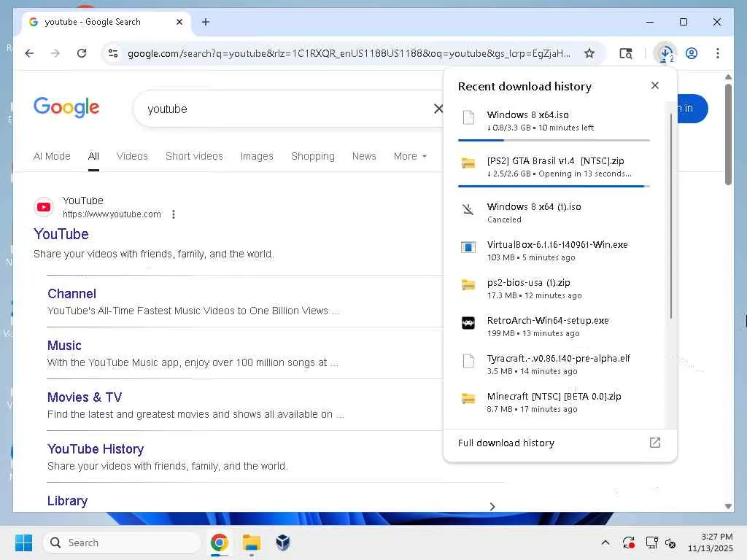The height and width of the screenshot is (560, 747).
Task: Open site information icon in address bar
Action: pos(113,53)
